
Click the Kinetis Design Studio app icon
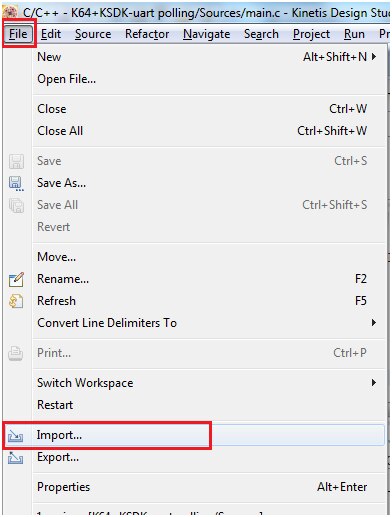[10, 12]
